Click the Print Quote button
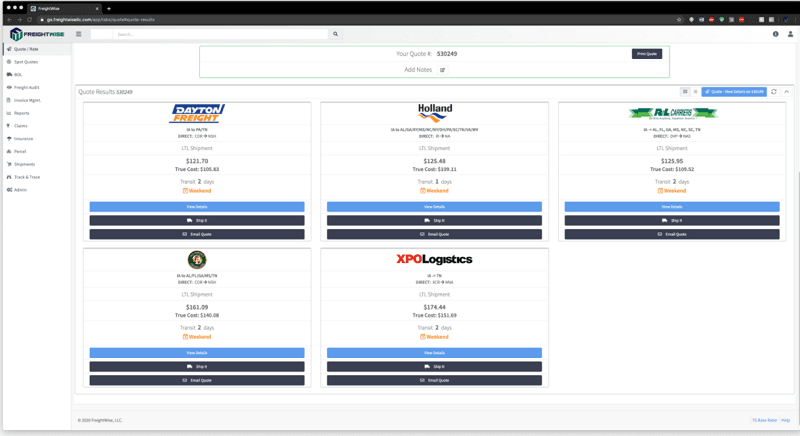800x436 pixels. click(647, 54)
